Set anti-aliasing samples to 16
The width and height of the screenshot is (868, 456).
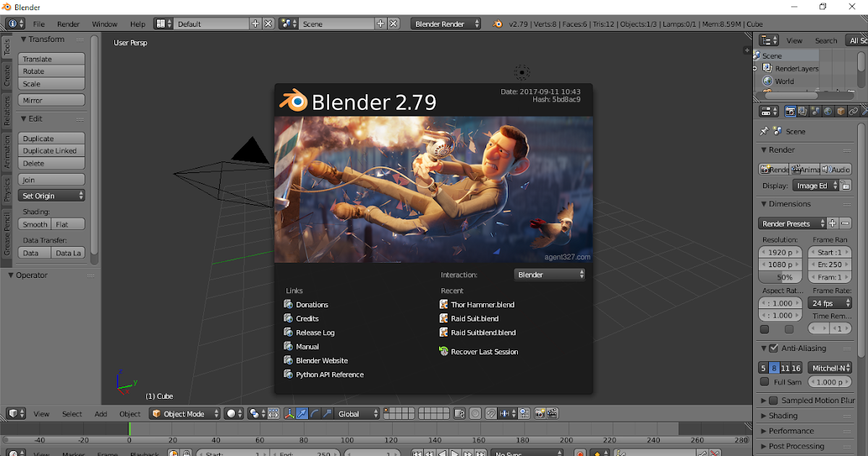tap(796, 368)
